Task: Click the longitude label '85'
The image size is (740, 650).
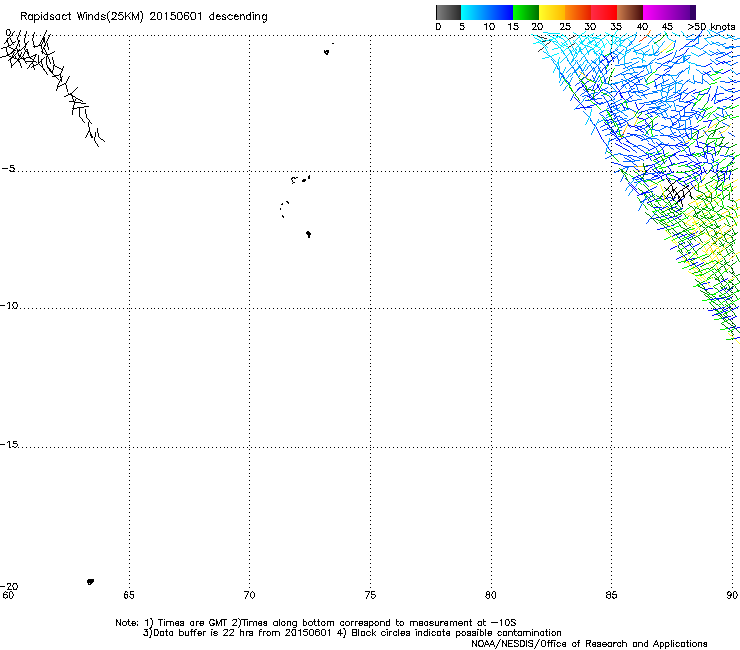Action: tap(611, 595)
